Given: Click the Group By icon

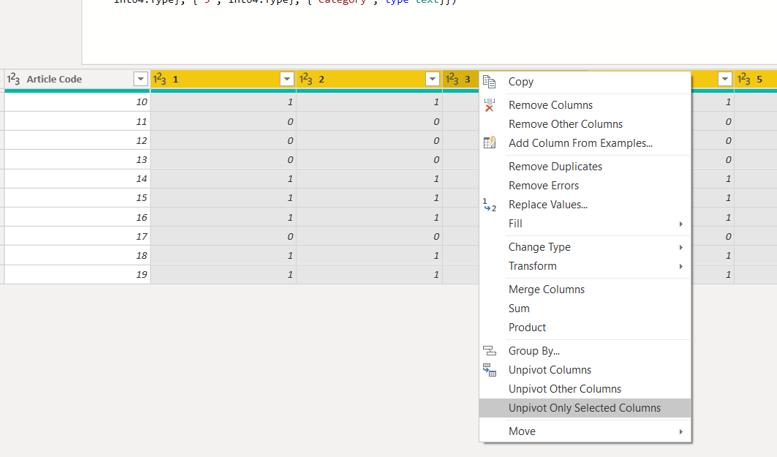Looking at the screenshot, I should (x=489, y=351).
